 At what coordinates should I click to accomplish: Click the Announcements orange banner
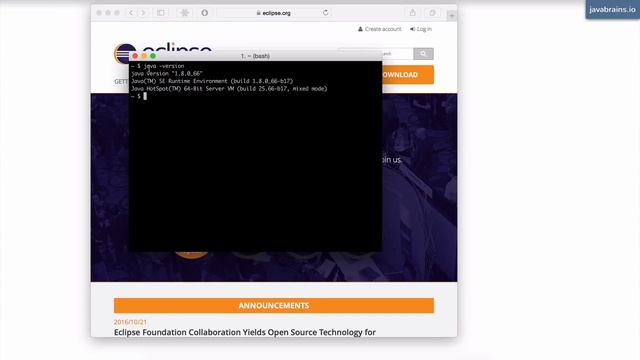pos(274,306)
